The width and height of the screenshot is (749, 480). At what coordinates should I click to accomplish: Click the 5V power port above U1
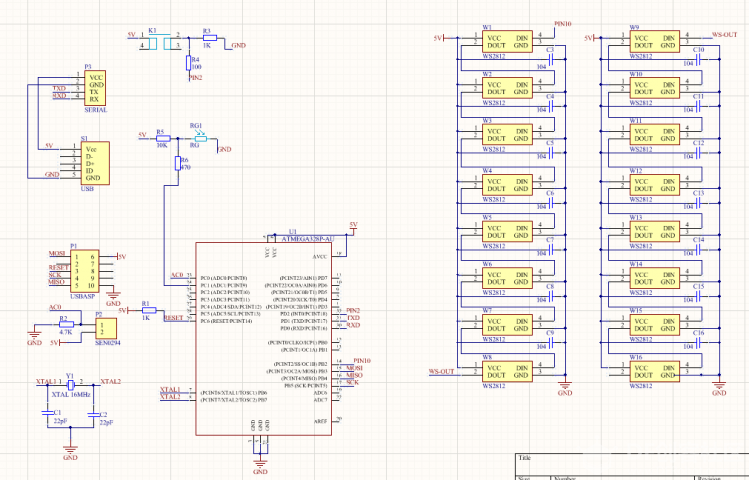coord(353,228)
